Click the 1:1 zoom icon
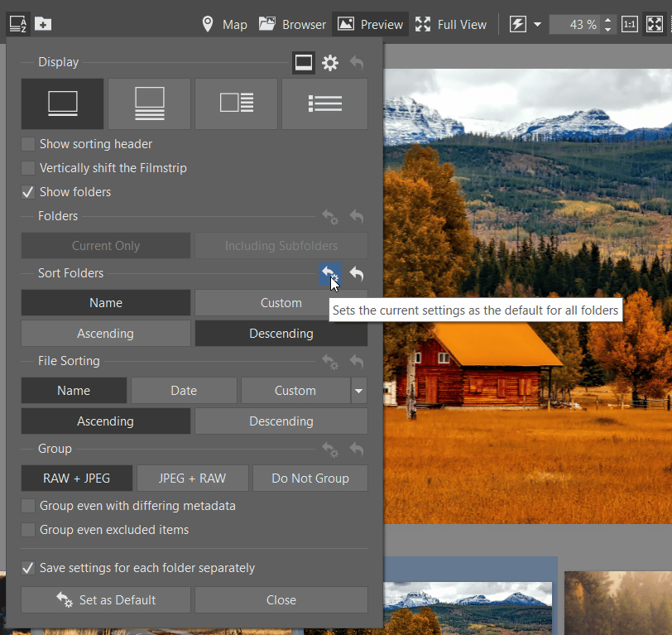This screenshot has height=635, width=672. (629, 24)
